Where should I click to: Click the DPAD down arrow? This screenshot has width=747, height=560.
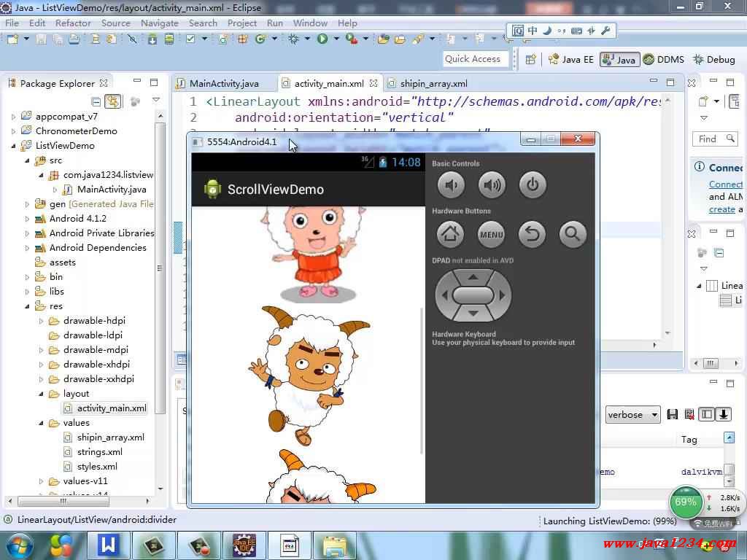pos(473,313)
